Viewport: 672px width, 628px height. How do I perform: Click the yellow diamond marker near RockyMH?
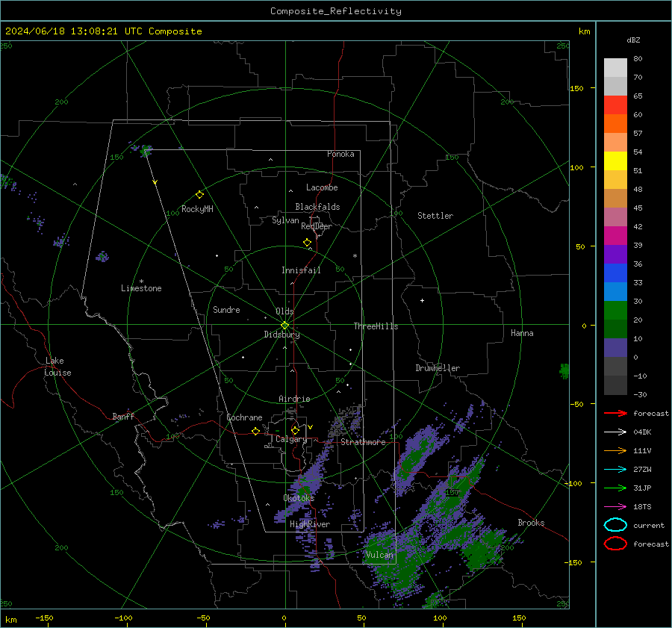(199, 195)
